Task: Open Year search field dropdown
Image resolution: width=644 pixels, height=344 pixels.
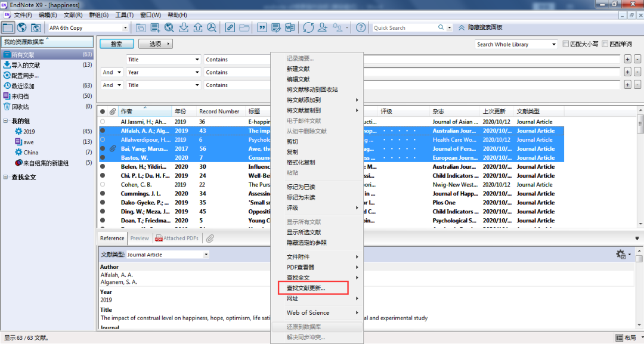Action: click(x=197, y=72)
